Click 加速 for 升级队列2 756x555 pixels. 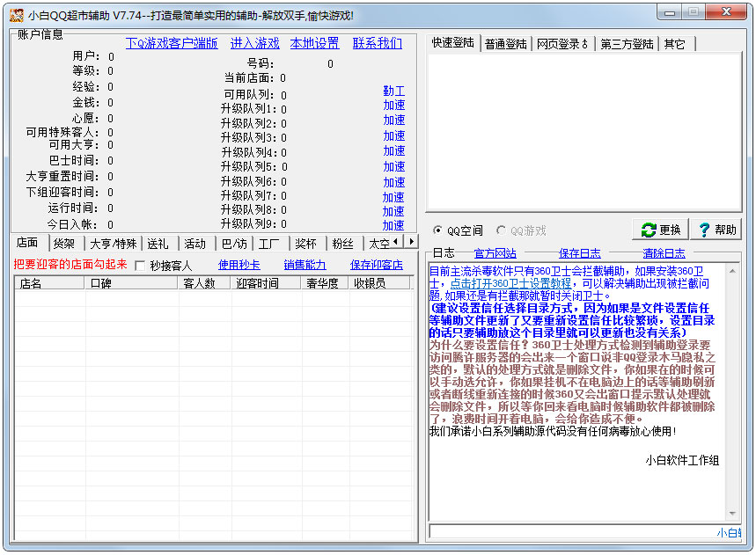tap(394, 120)
